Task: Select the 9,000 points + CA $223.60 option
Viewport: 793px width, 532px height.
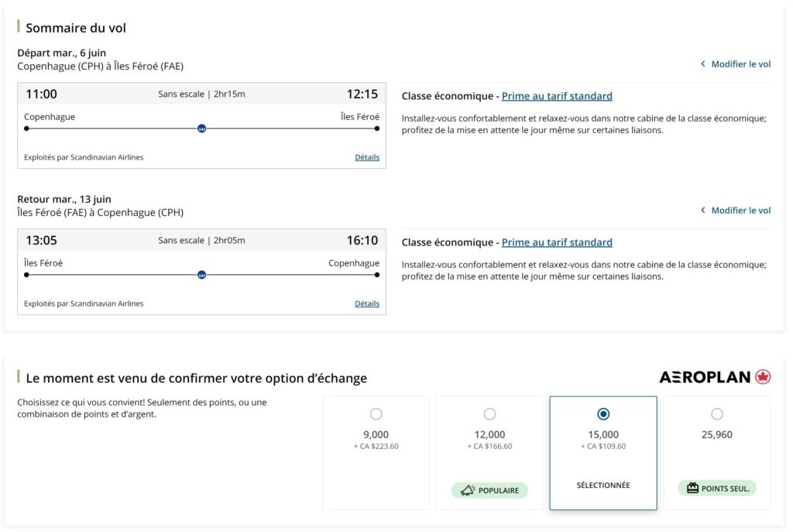Action: pyautogui.click(x=376, y=414)
